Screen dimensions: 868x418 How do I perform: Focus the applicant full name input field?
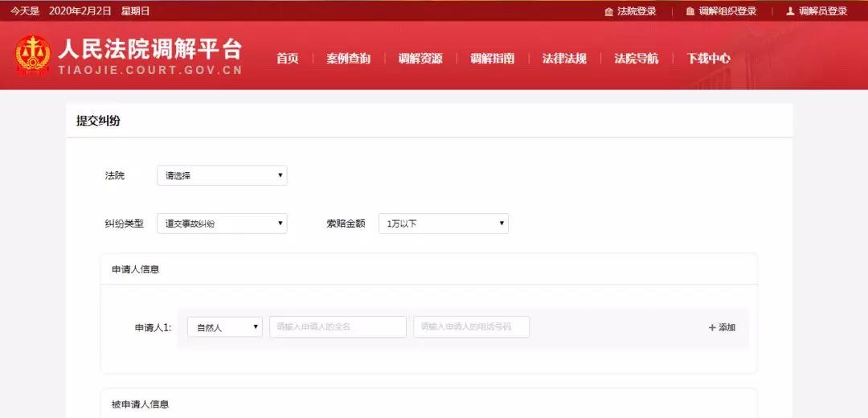tap(338, 327)
